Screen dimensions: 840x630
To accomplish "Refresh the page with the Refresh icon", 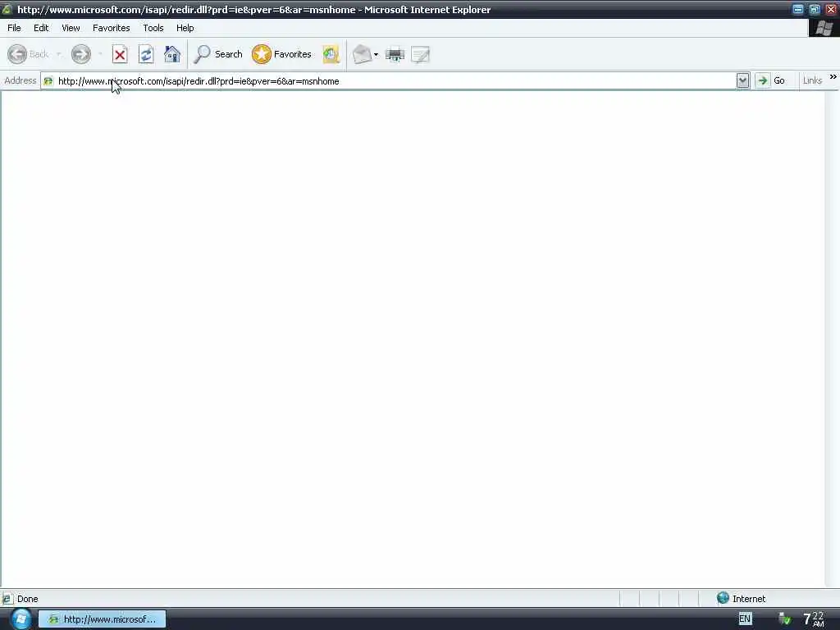I will [146, 54].
